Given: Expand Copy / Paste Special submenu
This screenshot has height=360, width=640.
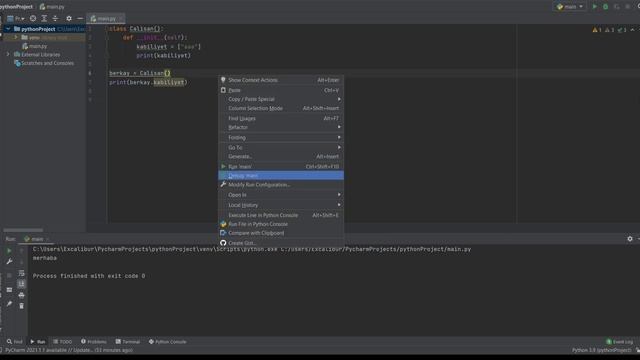Looking at the screenshot, I should [x=281, y=99].
